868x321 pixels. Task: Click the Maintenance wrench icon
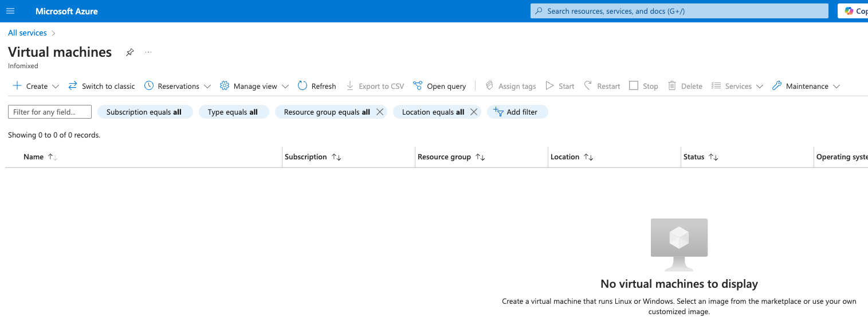(777, 86)
